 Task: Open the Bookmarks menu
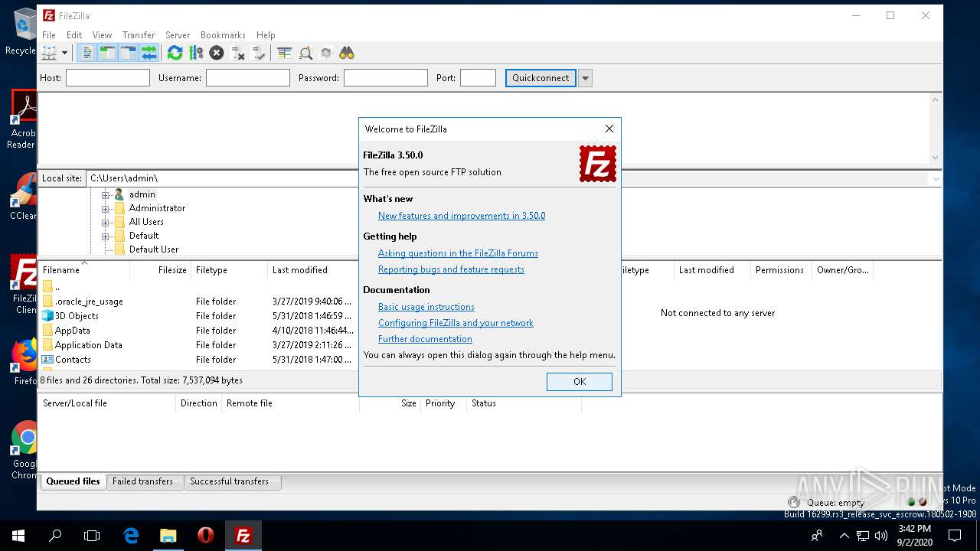click(223, 35)
